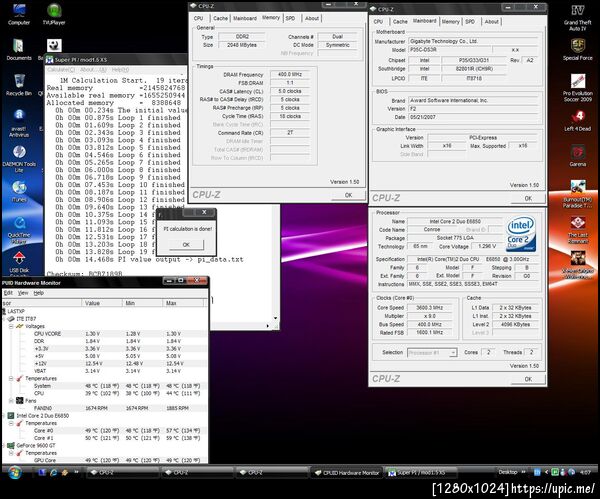Switch to CPU tab in memory CPU-Z
Screen dimensions: 600x499
199,18
